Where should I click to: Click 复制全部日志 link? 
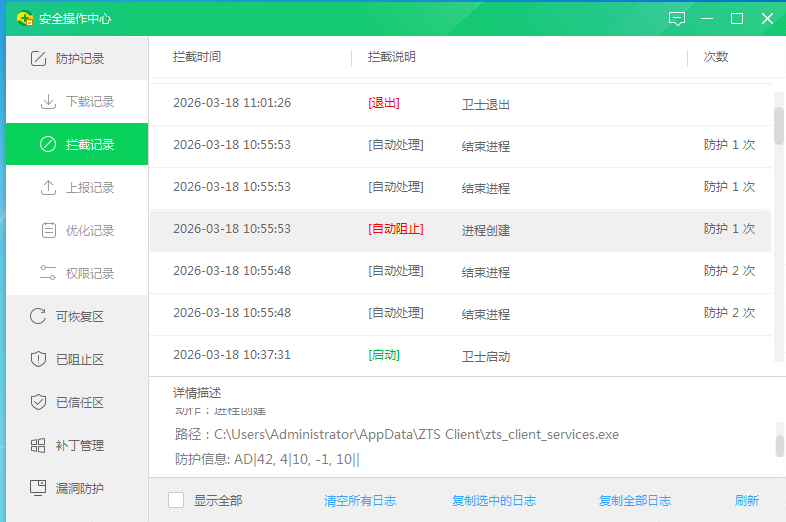[x=635, y=500]
